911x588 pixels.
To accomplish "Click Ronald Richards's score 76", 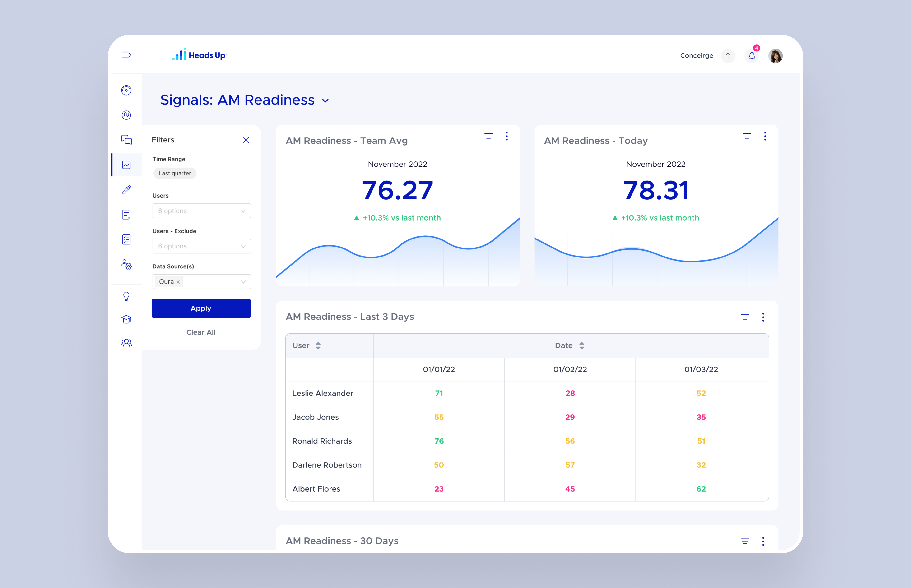I will click(x=439, y=441).
